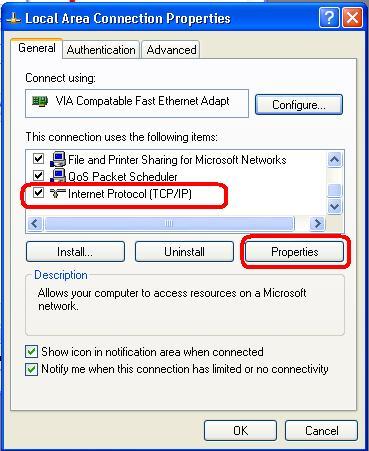
Task: Toggle Notify me when connection has limited connectivity
Action: pyautogui.click(x=31, y=369)
